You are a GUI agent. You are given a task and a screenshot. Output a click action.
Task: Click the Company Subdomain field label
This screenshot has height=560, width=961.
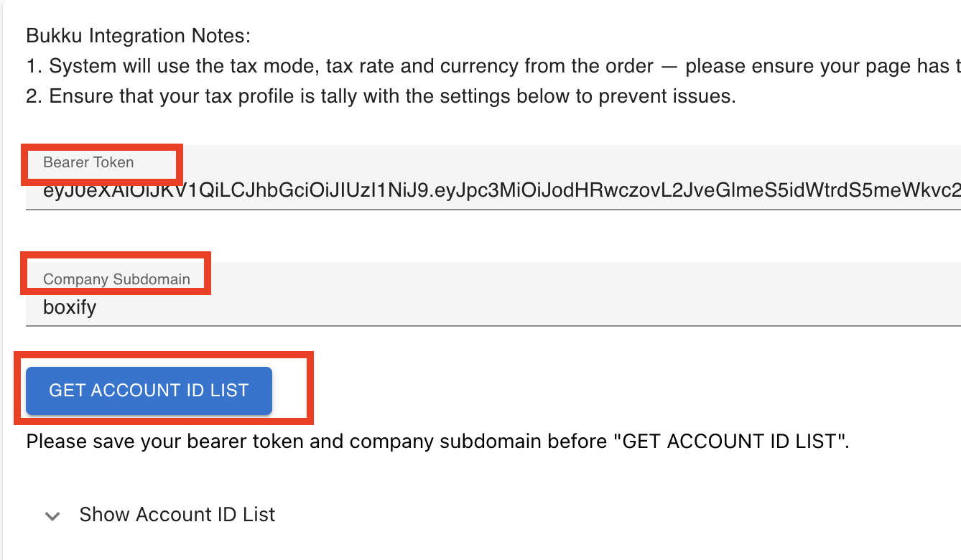coord(116,279)
